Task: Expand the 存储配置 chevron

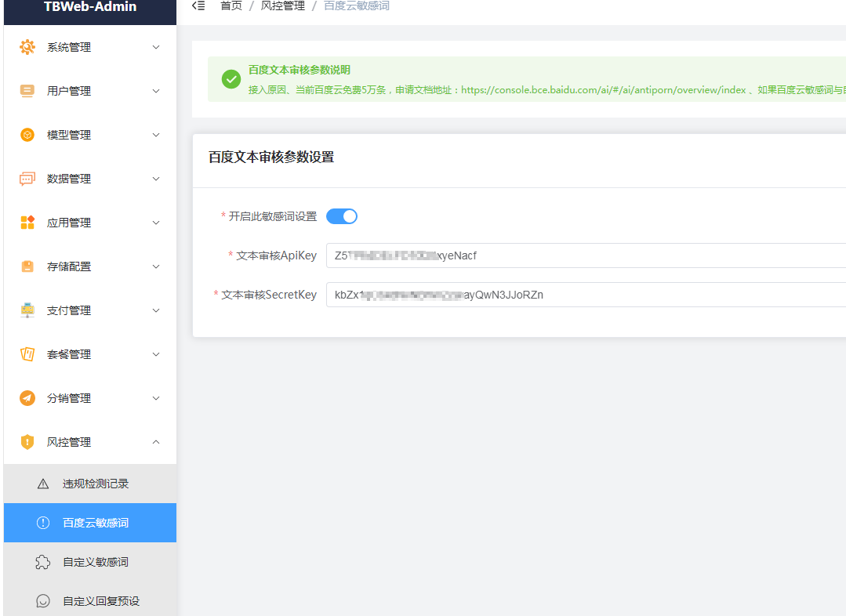Action: coord(156,266)
